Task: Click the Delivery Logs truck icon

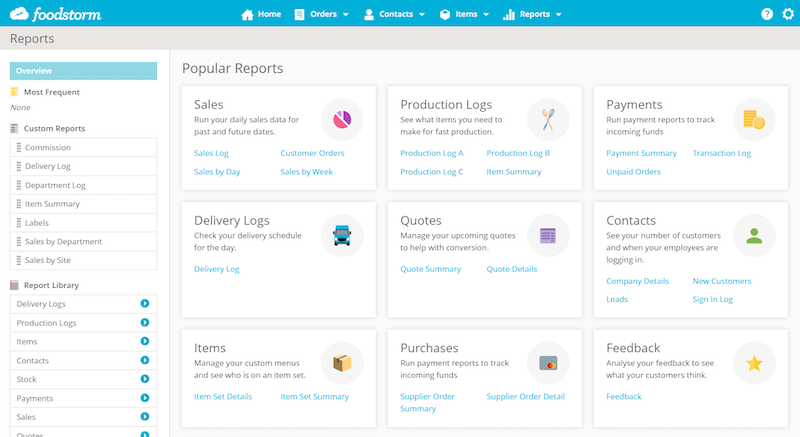Action: point(342,235)
